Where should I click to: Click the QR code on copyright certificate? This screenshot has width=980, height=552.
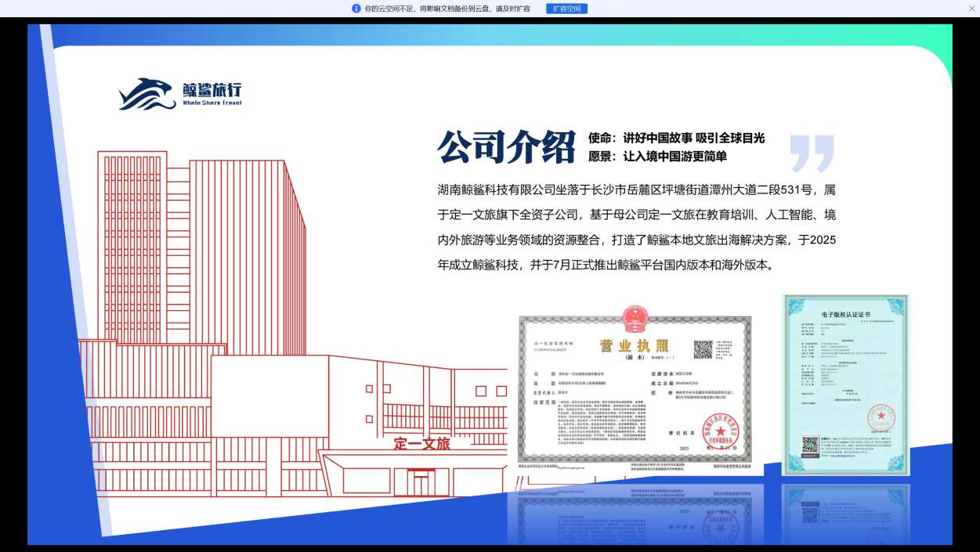click(809, 446)
